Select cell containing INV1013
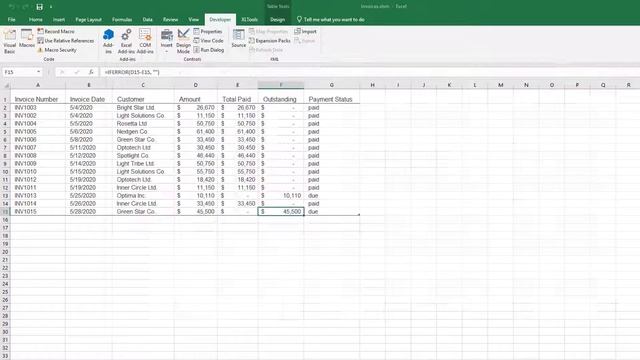The height and width of the screenshot is (360, 640). pos(38,196)
